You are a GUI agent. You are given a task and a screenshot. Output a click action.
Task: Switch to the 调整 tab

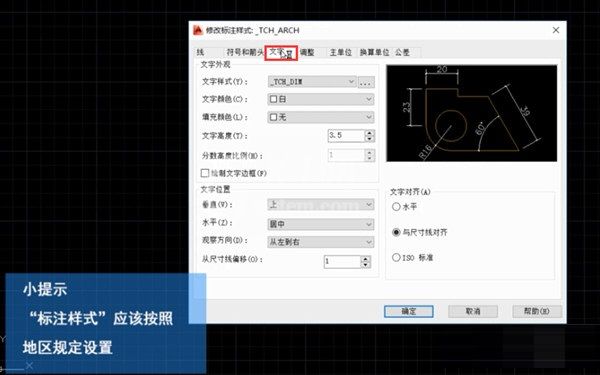pyautogui.click(x=308, y=52)
